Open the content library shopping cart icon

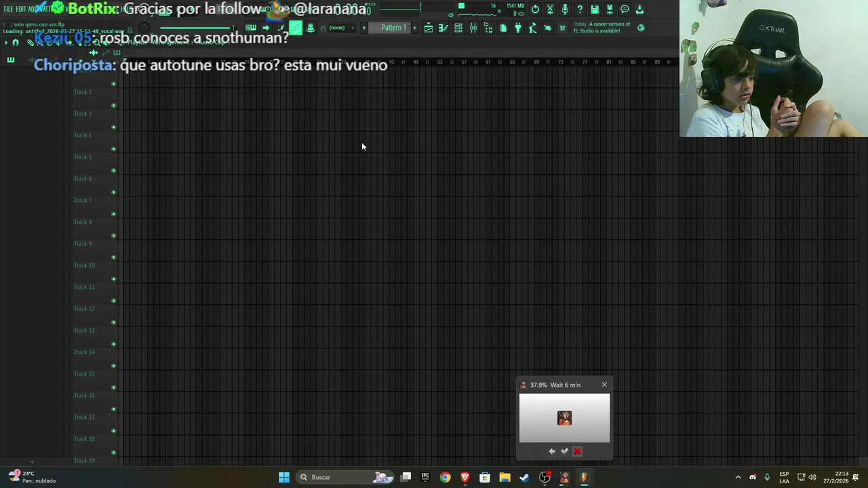[562, 28]
